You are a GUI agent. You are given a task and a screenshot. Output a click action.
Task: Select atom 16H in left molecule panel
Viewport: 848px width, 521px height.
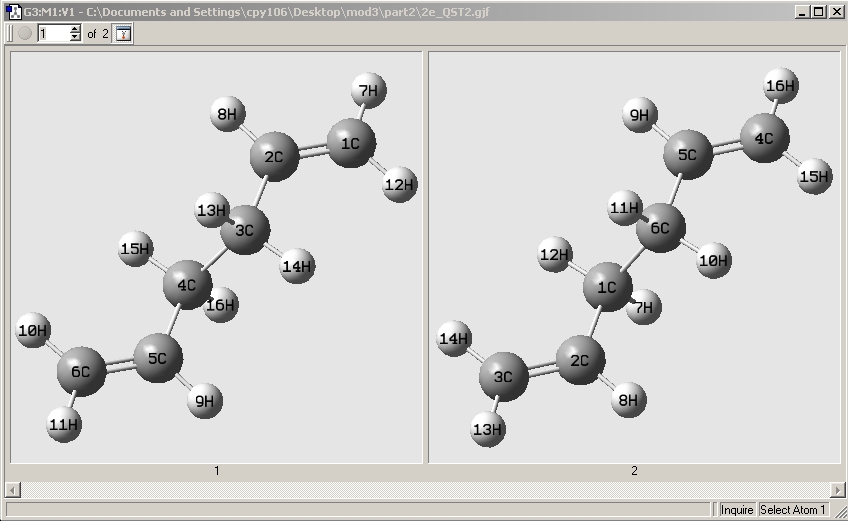pyautogui.click(x=221, y=305)
